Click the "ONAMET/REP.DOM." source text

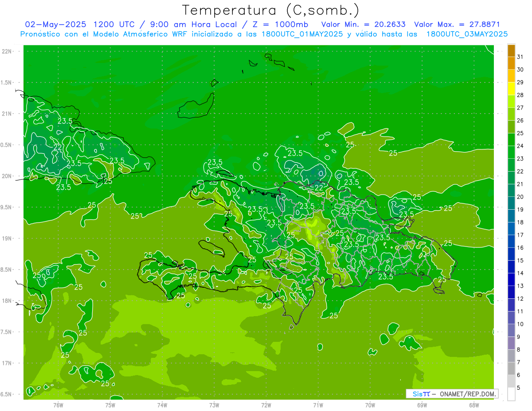click(x=467, y=394)
